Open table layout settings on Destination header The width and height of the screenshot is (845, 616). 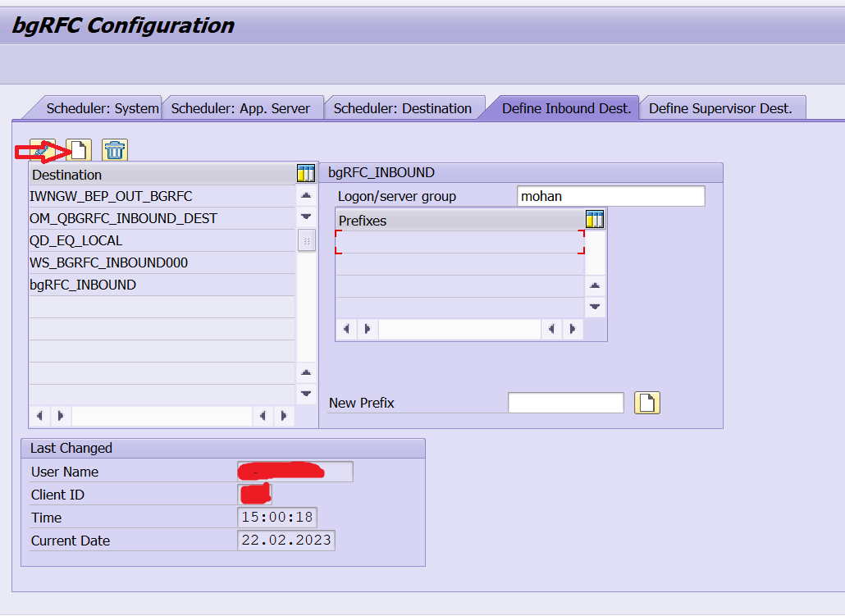pyautogui.click(x=305, y=173)
